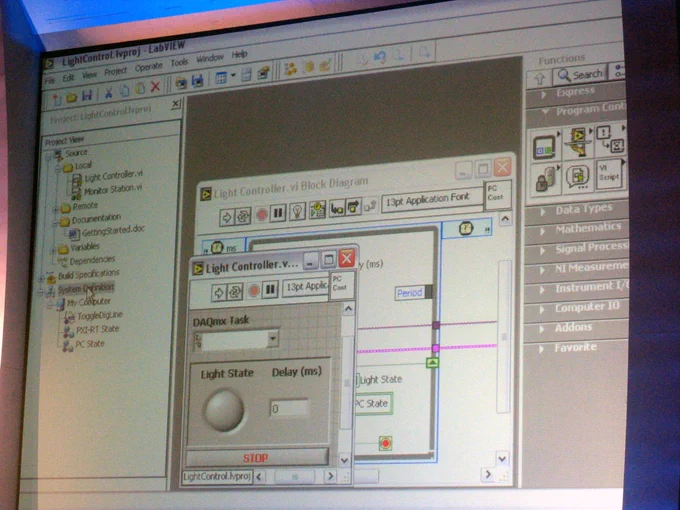Click Step Into icon in Block Diagram toolbar
The height and width of the screenshot is (510, 680).
(337, 209)
